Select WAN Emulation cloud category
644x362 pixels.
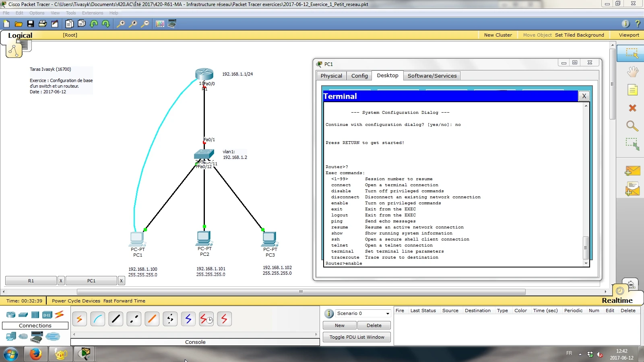click(x=23, y=336)
